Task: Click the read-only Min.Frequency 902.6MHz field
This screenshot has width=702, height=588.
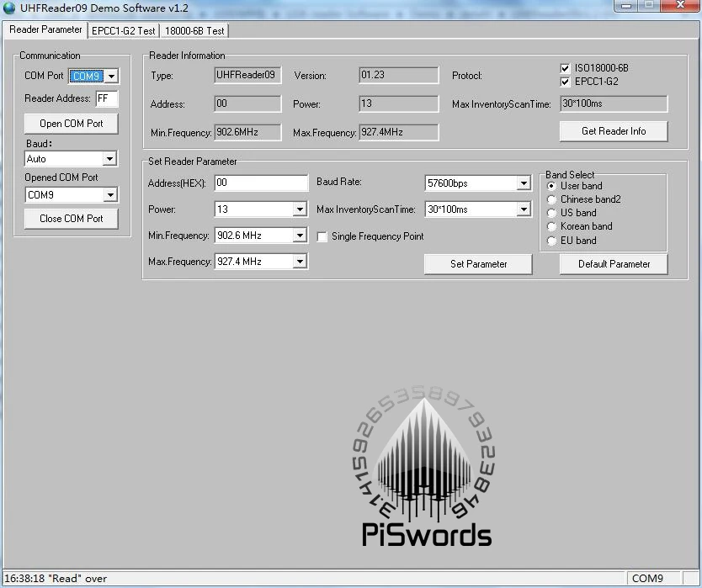Action: pyautogui.click(x=247, y=132)
